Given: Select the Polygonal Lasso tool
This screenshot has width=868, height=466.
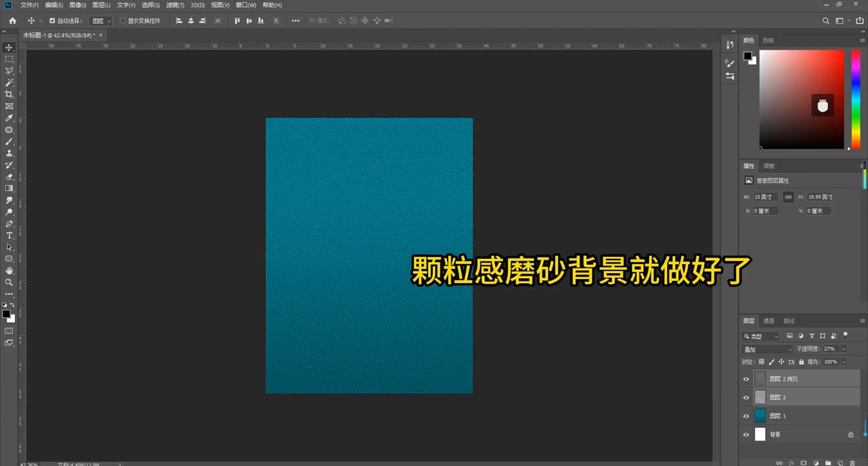Looking at the screenshot, I should (x=9, y=71).
